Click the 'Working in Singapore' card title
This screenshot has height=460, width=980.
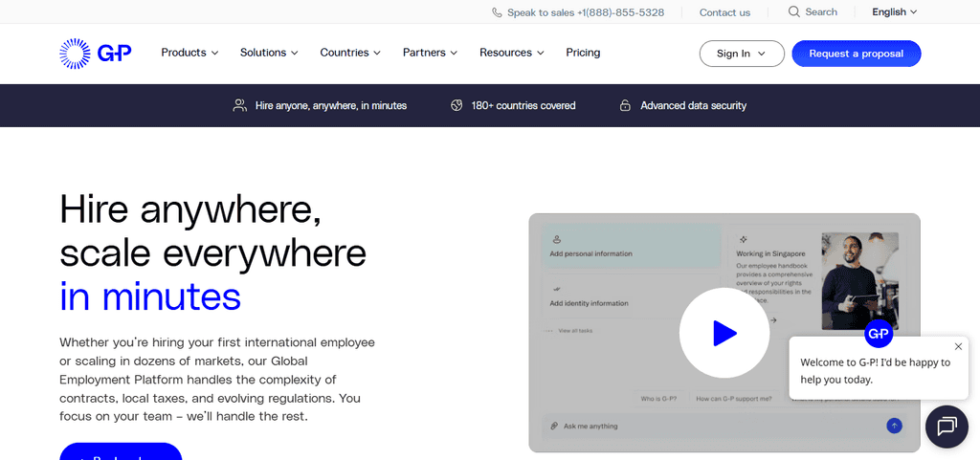tap(770, 254)
